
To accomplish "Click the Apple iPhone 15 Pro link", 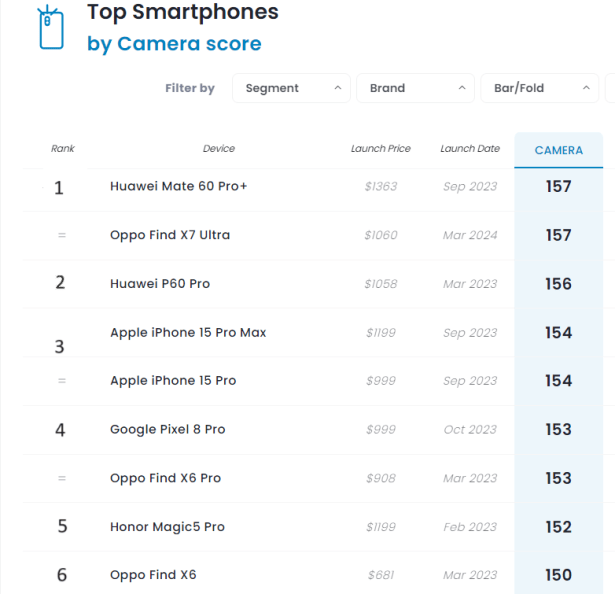I will (x=173, y=381).
